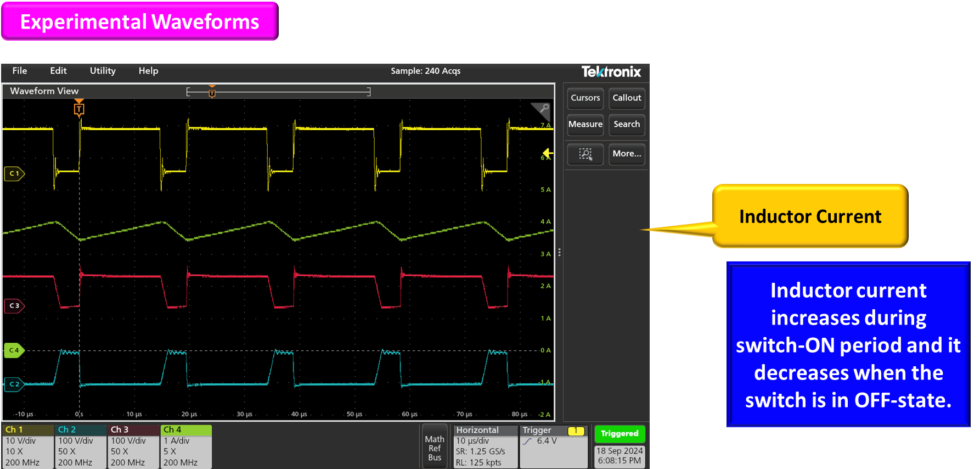Select the C2 channel handle
This screenshot has height=469, width=980.
(x=14, y=384)
